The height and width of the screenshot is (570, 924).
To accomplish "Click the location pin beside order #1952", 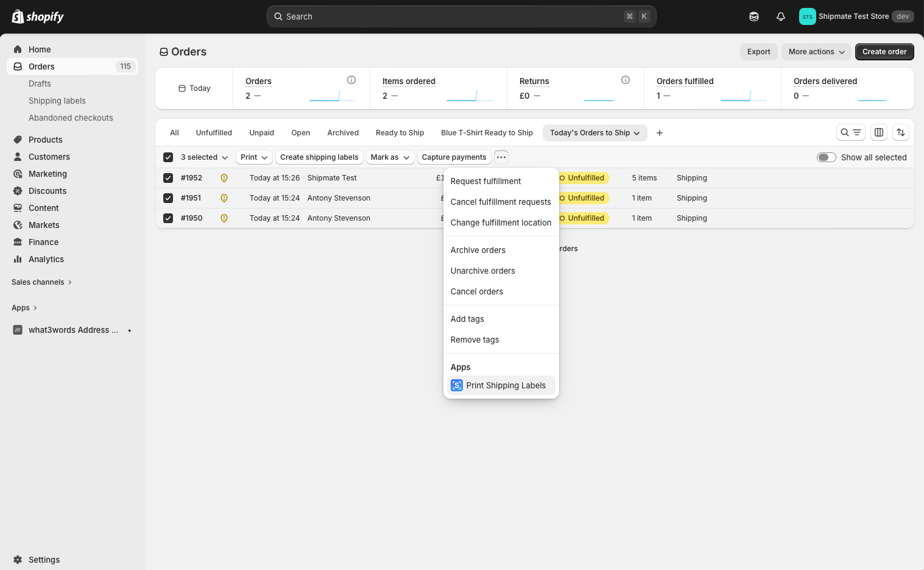I will tap(224, 177).
